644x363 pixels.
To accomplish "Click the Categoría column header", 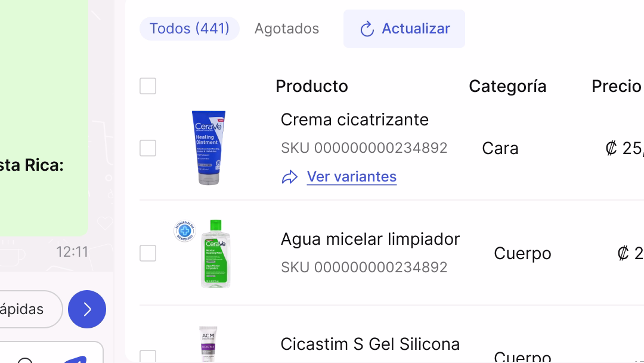I will pyautogui.click(x=507, y=86).
